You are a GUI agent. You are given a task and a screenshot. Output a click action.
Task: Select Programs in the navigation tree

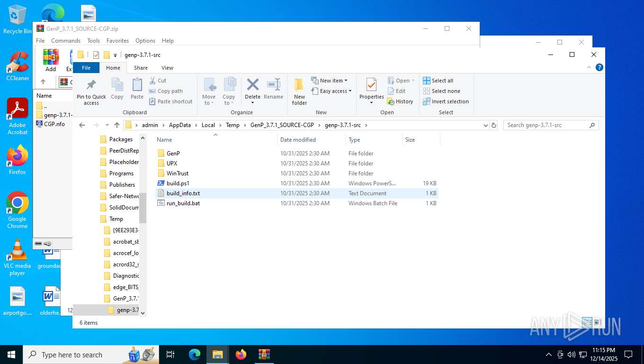click(x=121, y=173)
